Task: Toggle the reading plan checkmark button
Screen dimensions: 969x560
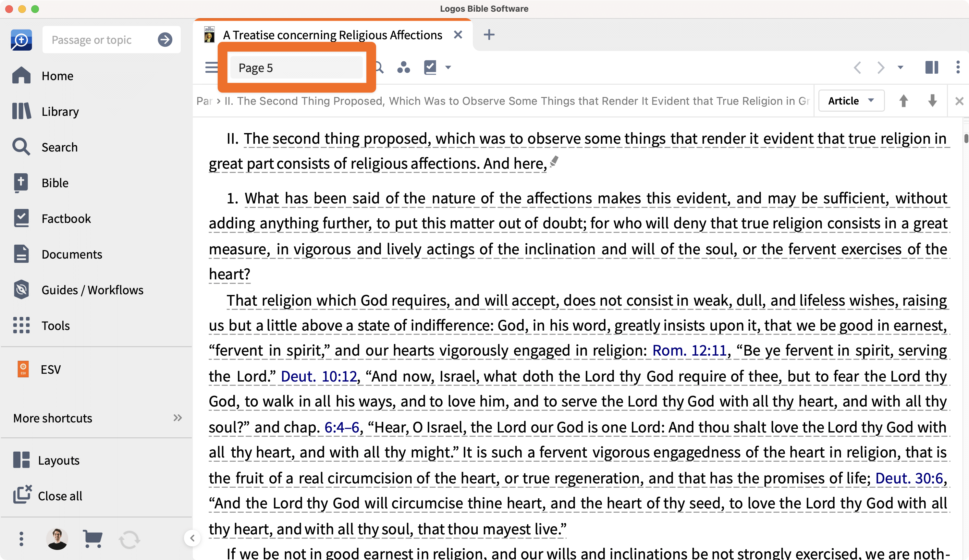Action: pyautogui.click(x=430, y=67)
